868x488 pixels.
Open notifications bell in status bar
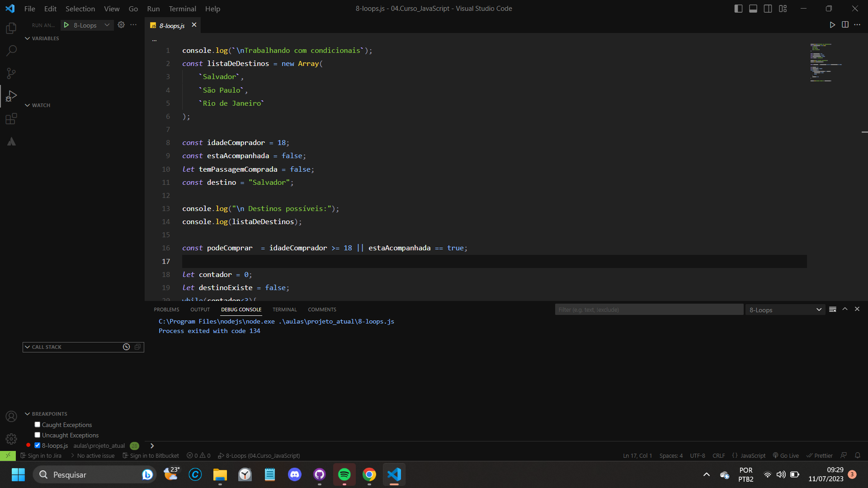(x=858, y=455)
